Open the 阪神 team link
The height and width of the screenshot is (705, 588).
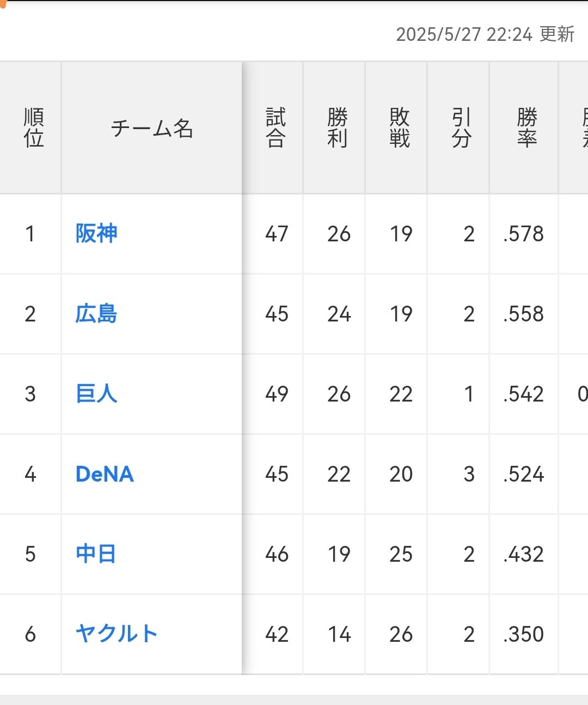[96, 234]
